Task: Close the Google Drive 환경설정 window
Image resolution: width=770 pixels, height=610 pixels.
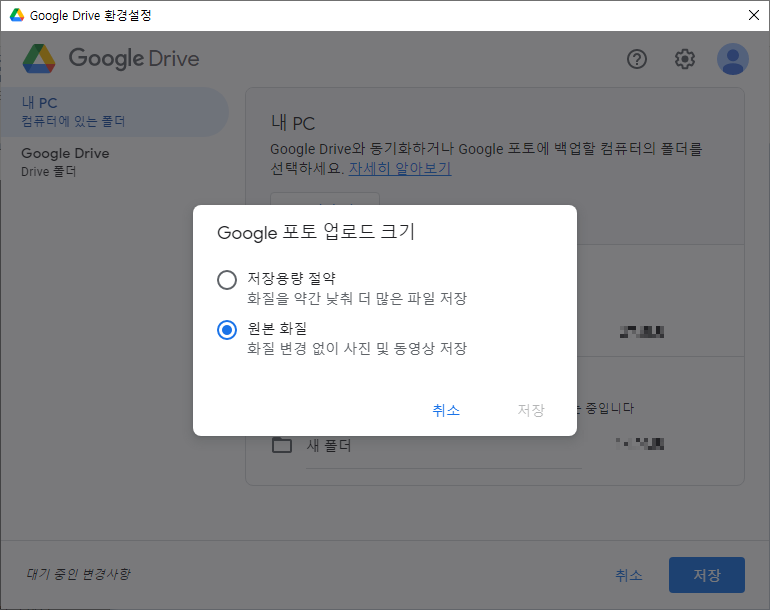Action: [754, 15]
